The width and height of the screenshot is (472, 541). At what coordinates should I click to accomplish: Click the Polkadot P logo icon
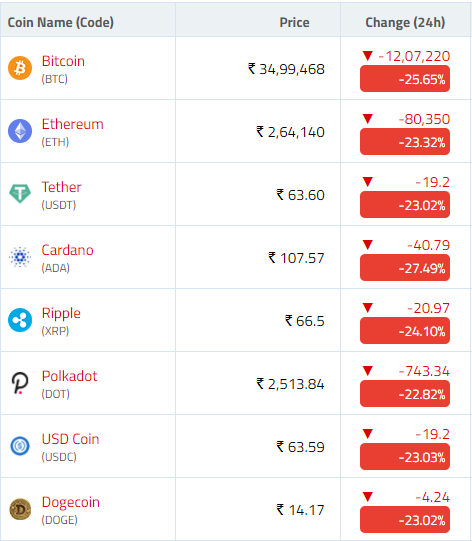[x=20, y=383]
